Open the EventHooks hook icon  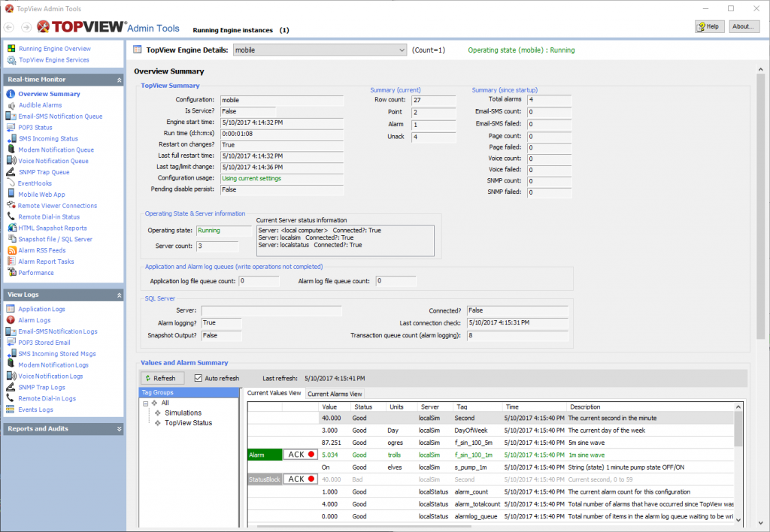(x=11, y=183)
